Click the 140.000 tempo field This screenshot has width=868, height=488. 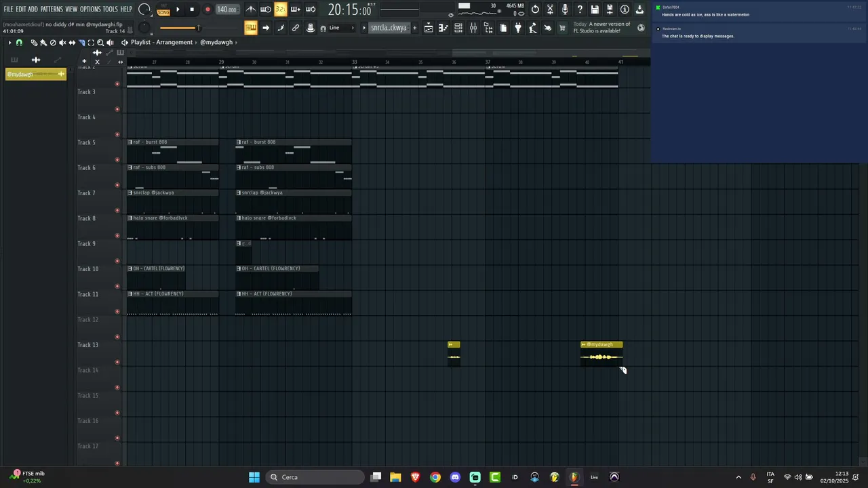tap(227, 9)
